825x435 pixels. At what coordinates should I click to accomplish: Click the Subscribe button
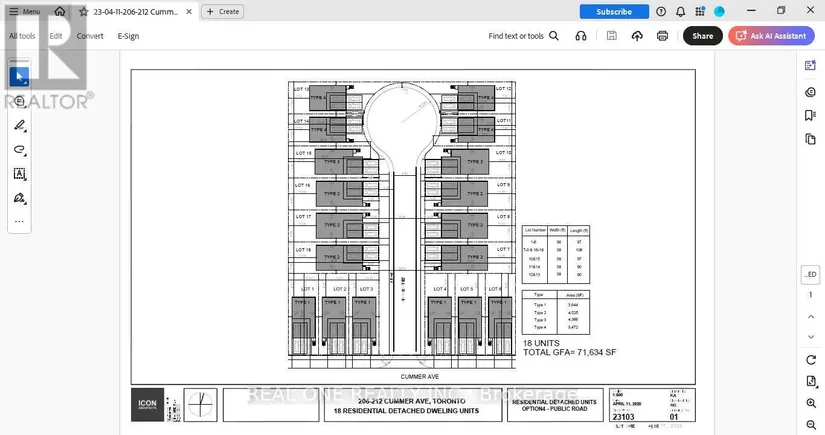coord(614,12)
